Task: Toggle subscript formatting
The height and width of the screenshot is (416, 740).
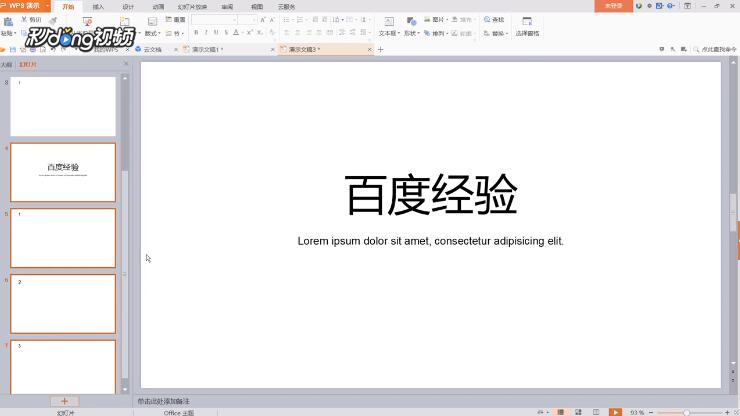Action: pos(260,33)
